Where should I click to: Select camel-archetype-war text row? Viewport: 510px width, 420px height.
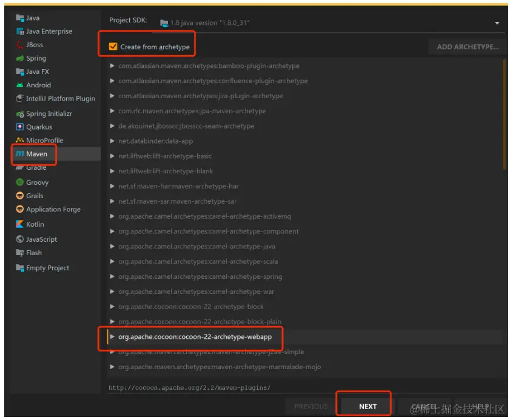196,292
